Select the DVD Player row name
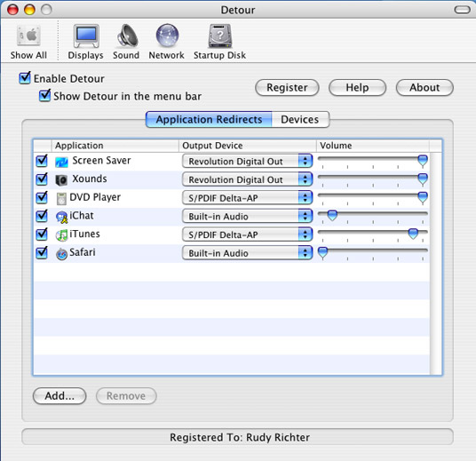The height and width of the screenshot is (461, 476). click(95, 197)
